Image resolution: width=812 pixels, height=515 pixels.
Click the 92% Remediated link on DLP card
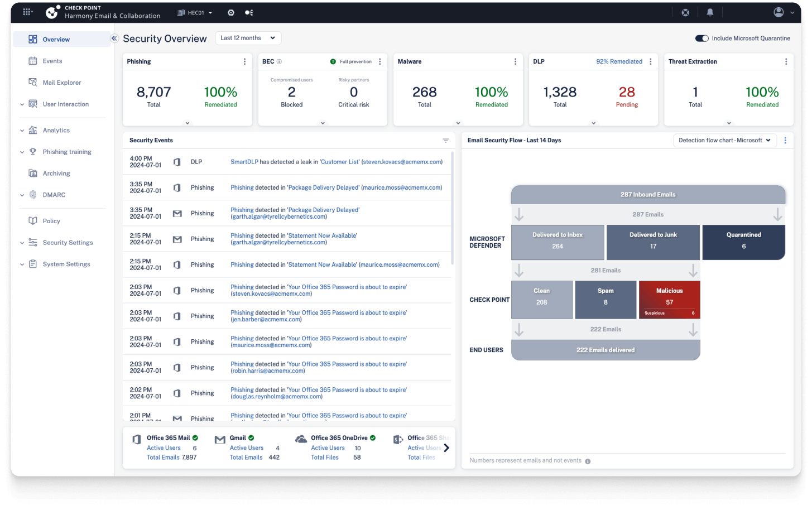coord(619,61)
